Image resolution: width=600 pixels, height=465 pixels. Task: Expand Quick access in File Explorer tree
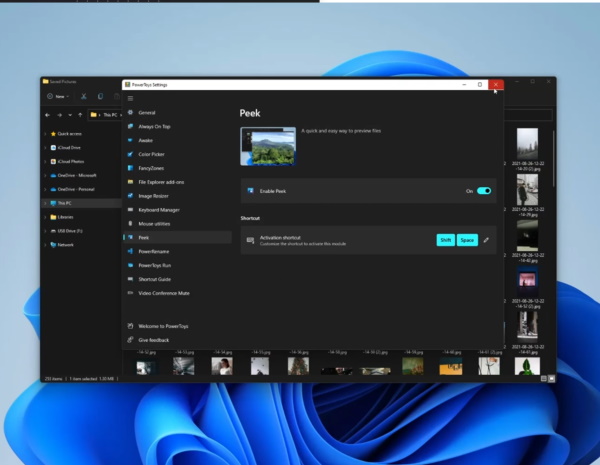tap(46, 133)
